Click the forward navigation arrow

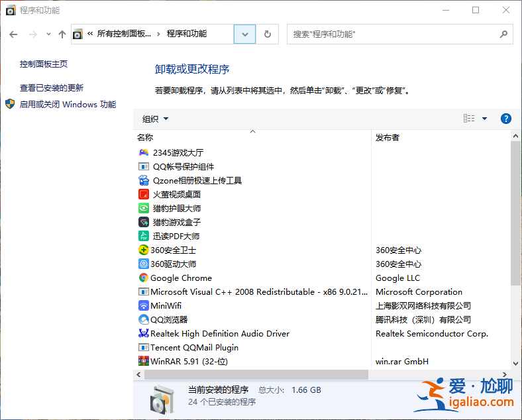(x=32, y=34)
